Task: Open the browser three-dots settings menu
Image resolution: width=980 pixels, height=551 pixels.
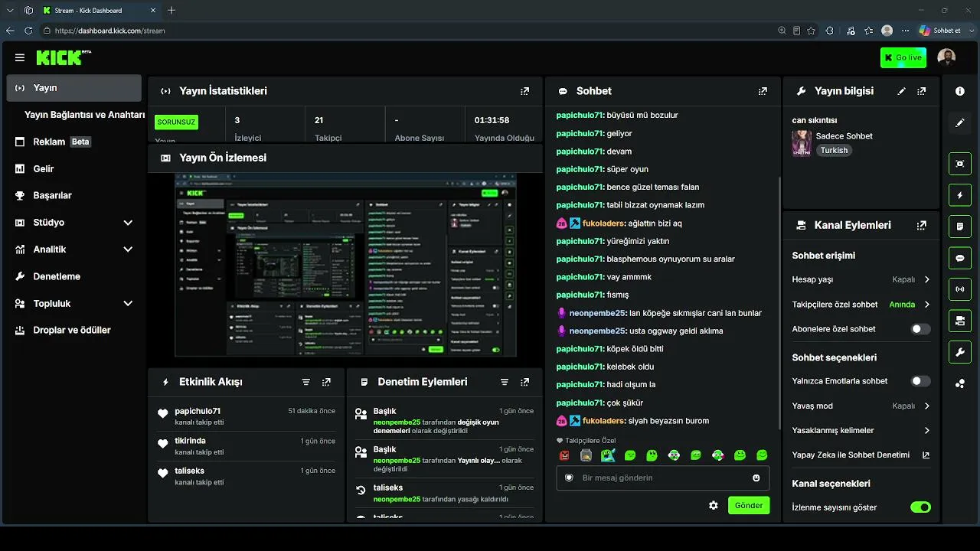Action: pyautogui.click(x=906, y=31)
